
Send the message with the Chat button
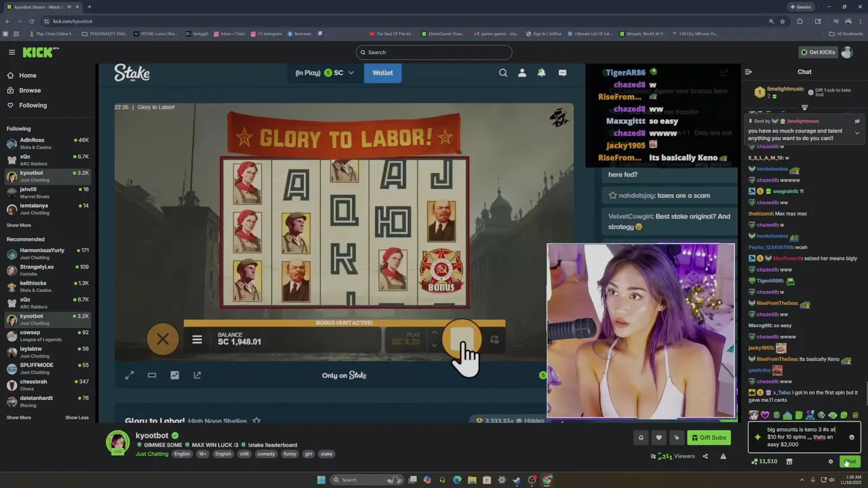[850, 462]
